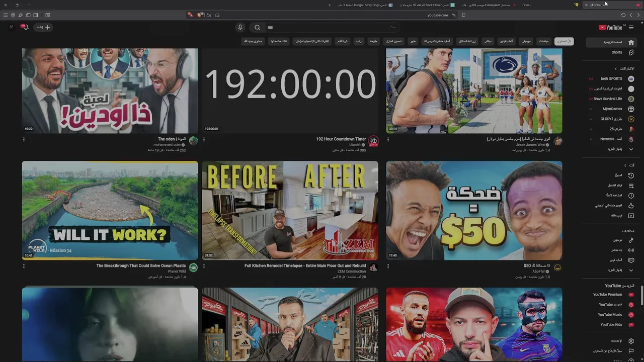The height and width of the screenshot is (362, 644).
Task: Select the Live filter chip
Action: pos(488,41)
